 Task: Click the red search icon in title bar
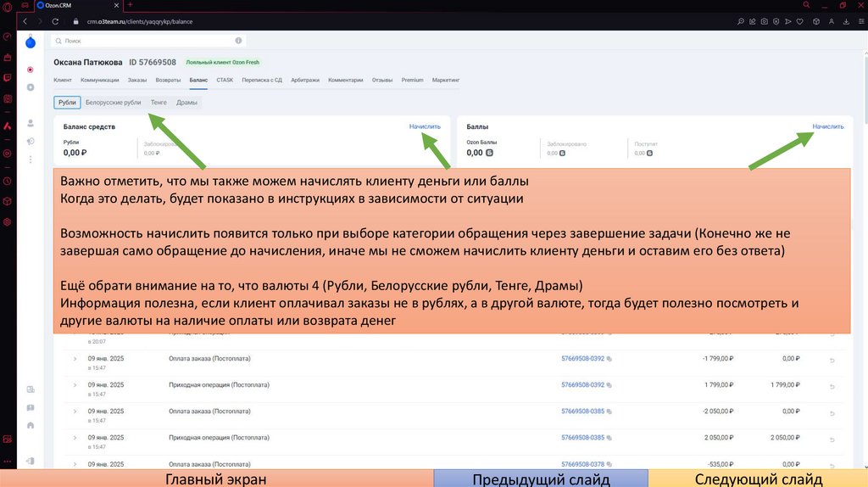pyautogui.click(x=807, y=5)
